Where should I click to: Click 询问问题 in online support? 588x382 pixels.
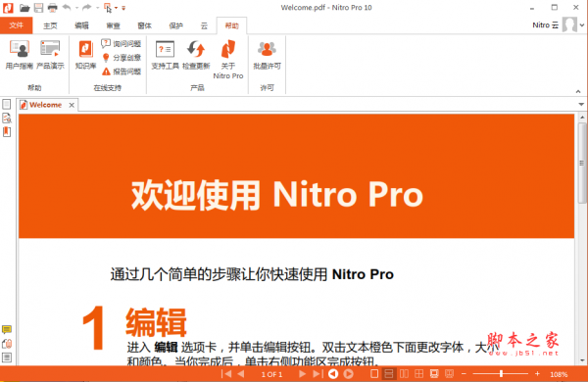click(x=122, y=44)
